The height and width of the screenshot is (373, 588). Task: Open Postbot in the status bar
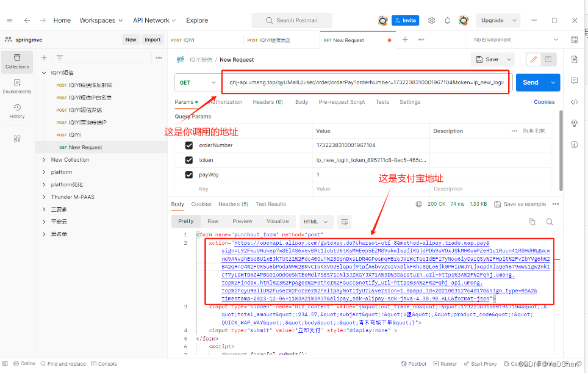coord(414,364)
